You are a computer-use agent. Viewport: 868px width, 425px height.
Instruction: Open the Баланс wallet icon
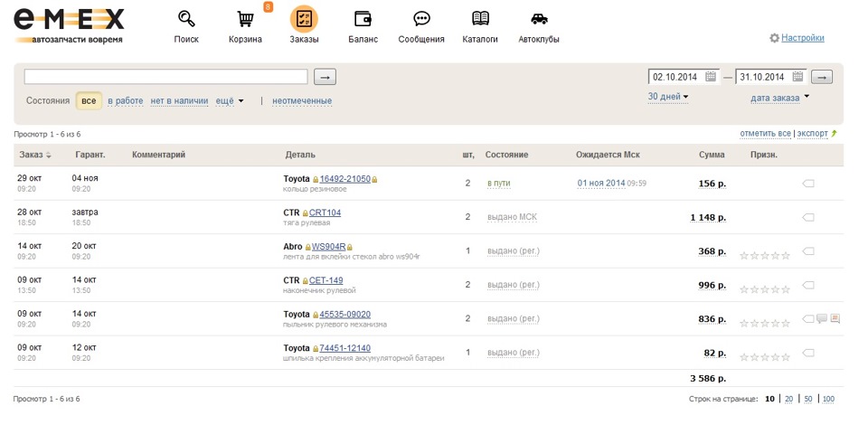(363, 20)
